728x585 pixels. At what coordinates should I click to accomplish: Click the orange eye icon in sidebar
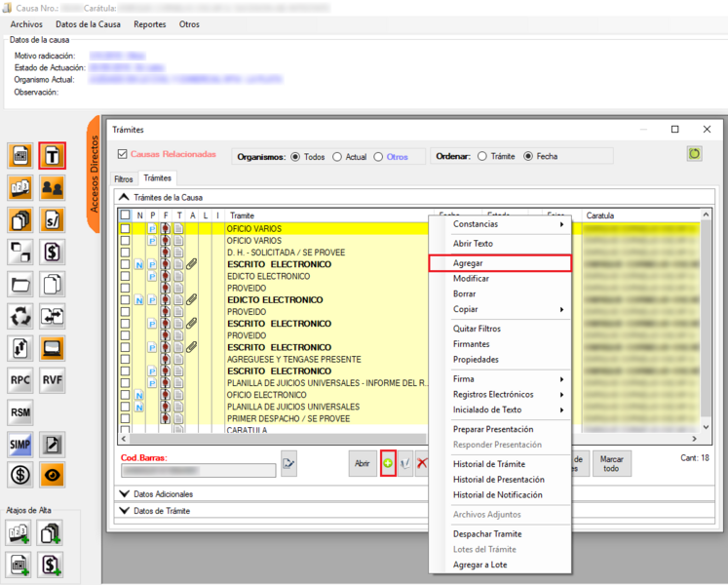pos(52,475)
